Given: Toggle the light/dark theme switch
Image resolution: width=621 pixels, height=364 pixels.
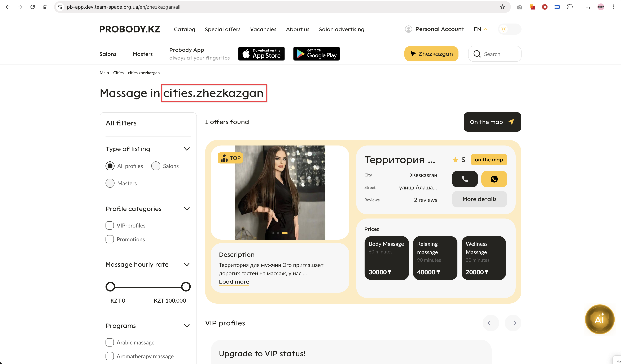Looking at the screenshot, I should tap(509, 29).
